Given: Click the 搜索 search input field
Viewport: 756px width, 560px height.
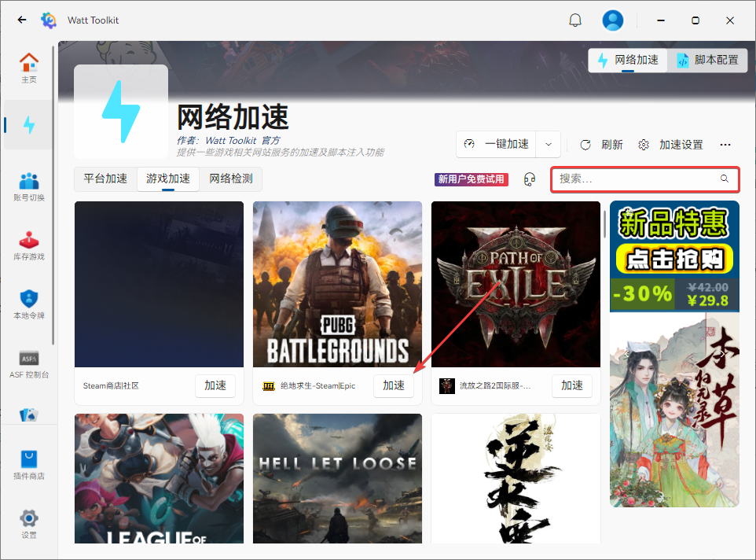Looking at the screenshot, I should 637,179.
